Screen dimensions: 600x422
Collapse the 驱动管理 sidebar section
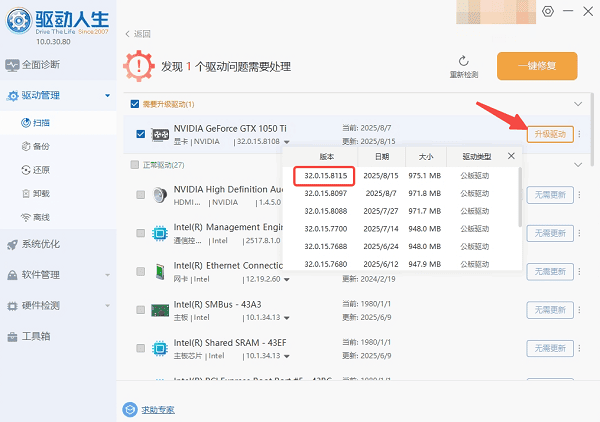106,96
